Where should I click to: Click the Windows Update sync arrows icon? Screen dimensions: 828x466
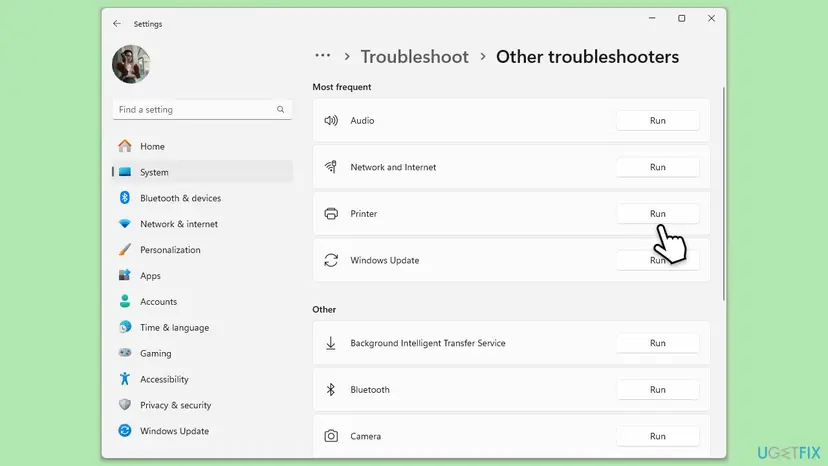coord(331,260)
